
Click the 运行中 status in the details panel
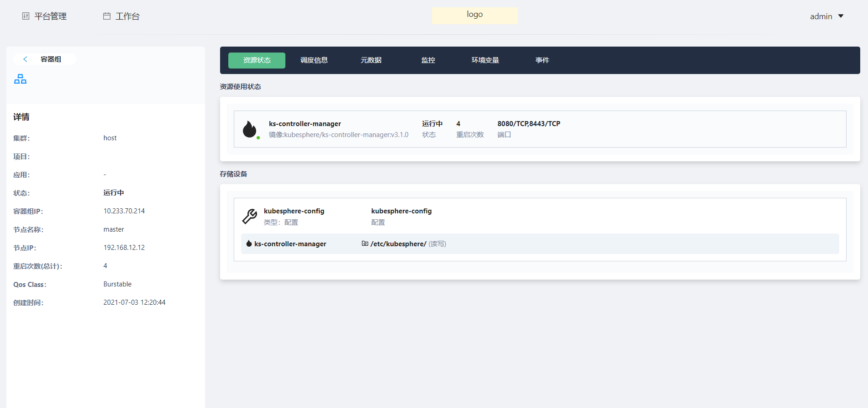(114, 193)
